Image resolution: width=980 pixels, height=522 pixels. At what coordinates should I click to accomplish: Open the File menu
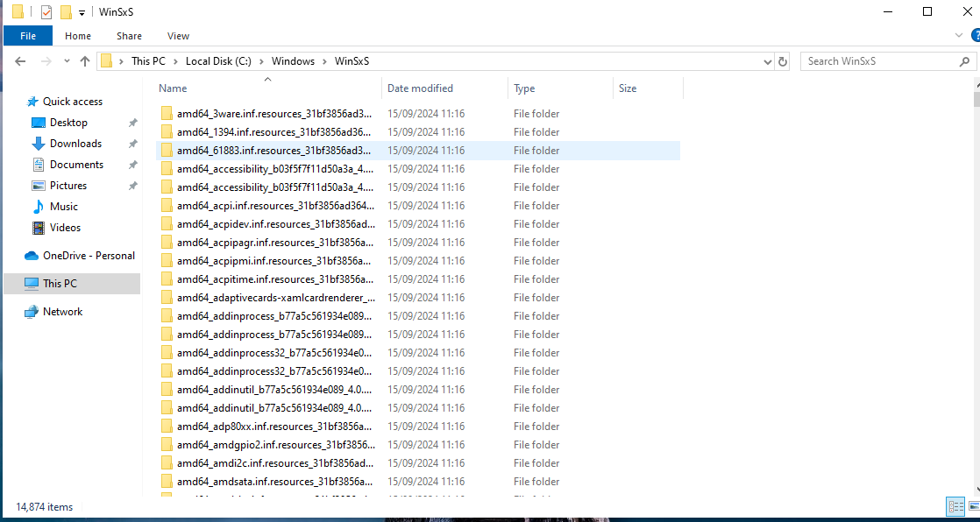pyautogui.click(x=28, y=36)
